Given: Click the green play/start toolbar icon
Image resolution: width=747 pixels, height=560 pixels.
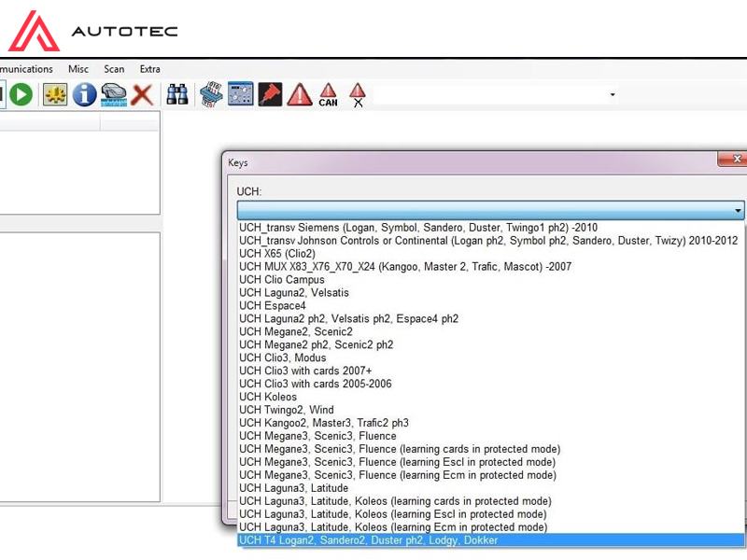Looking at the screenshot, I should (x=21, y=94).
